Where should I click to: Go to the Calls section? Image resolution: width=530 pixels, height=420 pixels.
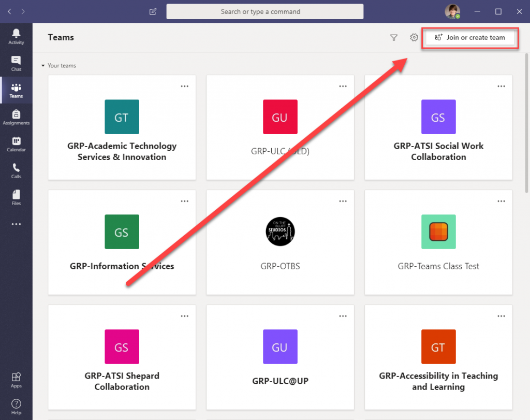click(x=16, y=171)
